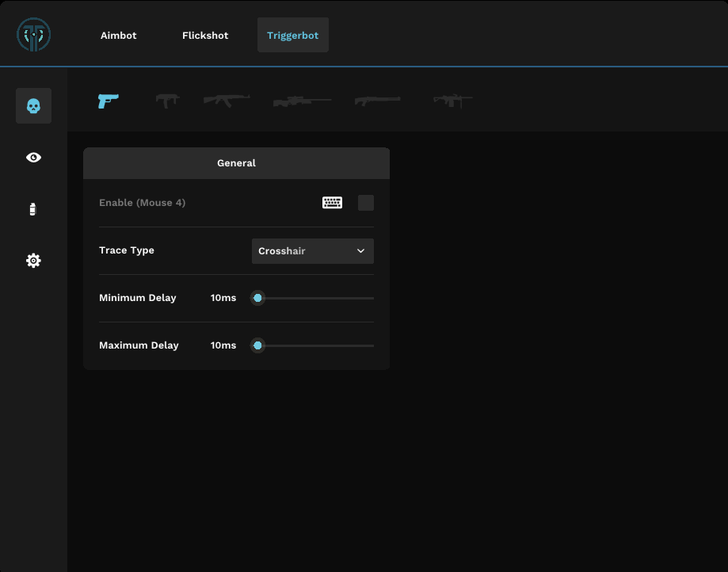Expand the Crosshair selection menu
This screenshot has width=728, height=572.
tap(312, 251)
